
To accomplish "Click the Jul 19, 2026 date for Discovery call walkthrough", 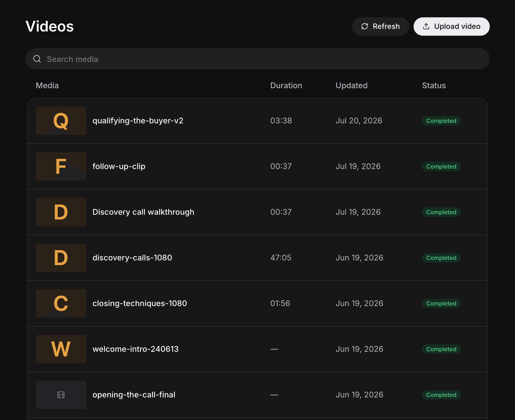I will pos(358,212).
